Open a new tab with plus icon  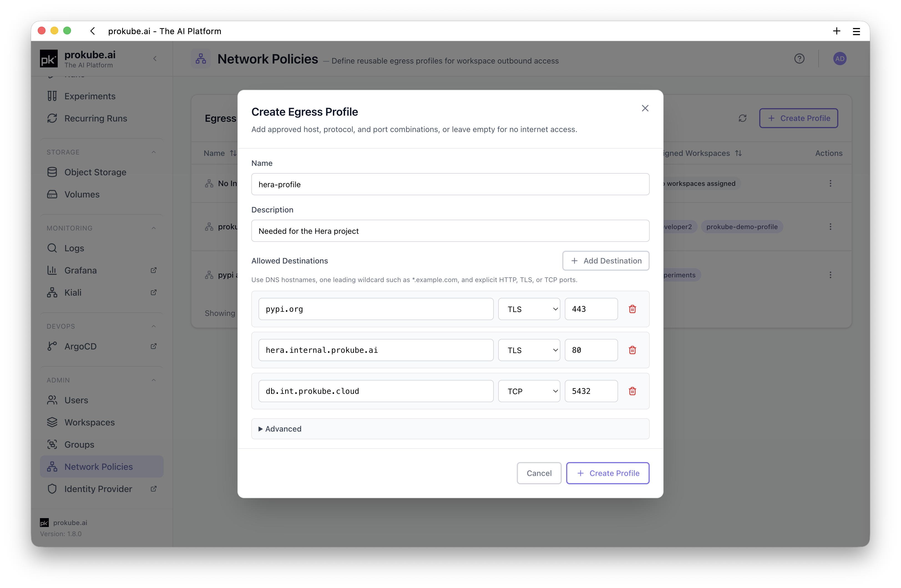click(837, 31)
